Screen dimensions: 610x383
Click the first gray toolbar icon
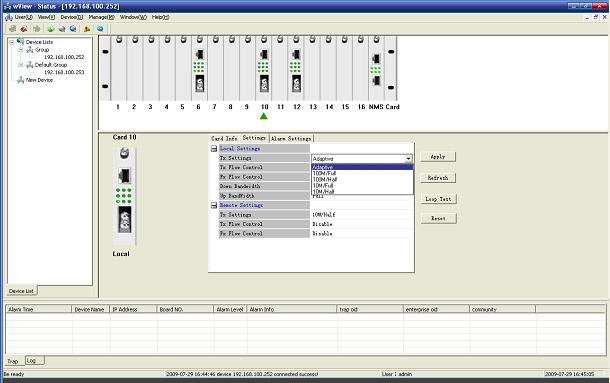click(x=12, y=29)
